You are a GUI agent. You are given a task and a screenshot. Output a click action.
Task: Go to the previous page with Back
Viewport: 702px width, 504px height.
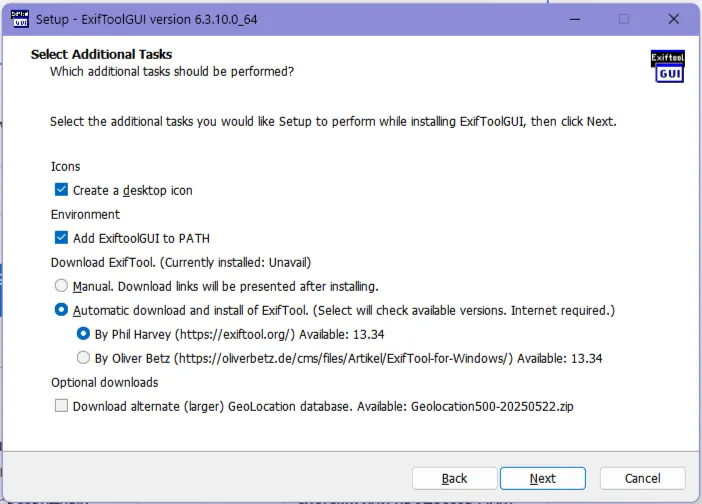coord(454,478)
